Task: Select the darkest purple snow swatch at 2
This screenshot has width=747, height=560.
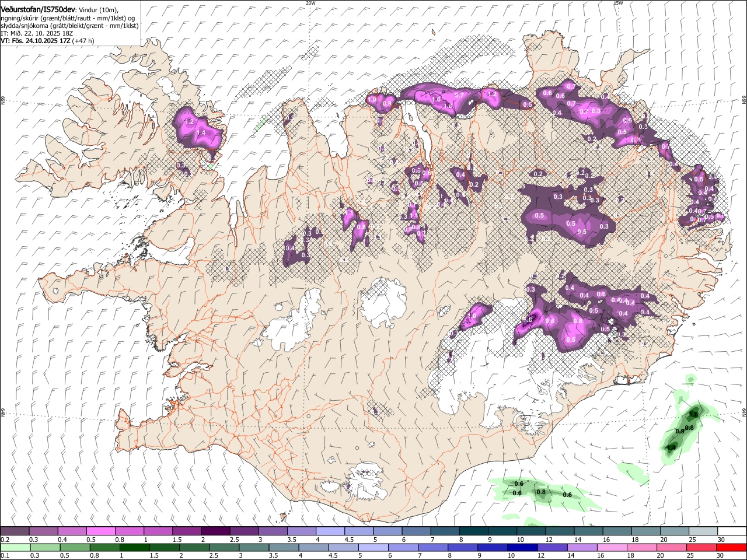Action: 215,531
